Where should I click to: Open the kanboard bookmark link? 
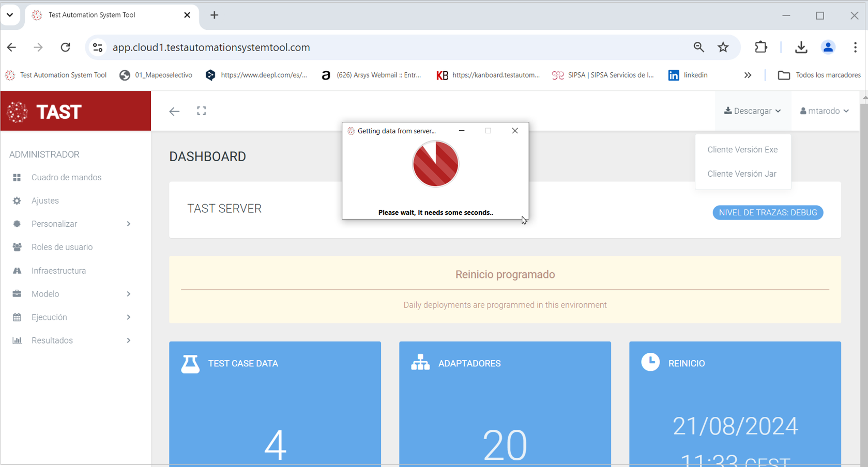point(488,75)
